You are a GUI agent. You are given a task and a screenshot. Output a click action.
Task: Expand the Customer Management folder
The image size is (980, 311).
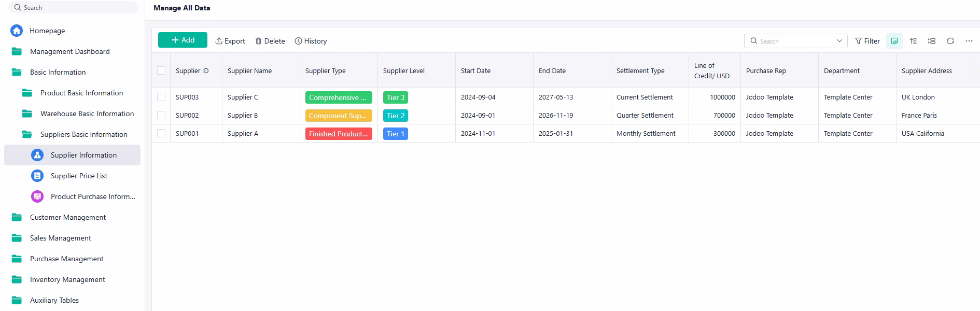[x=67, y=217]
